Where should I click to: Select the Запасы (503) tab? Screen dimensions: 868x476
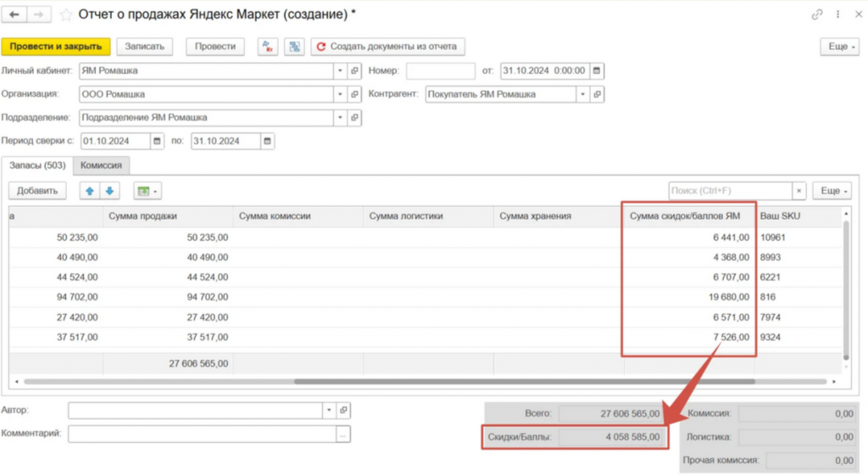[x=37, y=166]
